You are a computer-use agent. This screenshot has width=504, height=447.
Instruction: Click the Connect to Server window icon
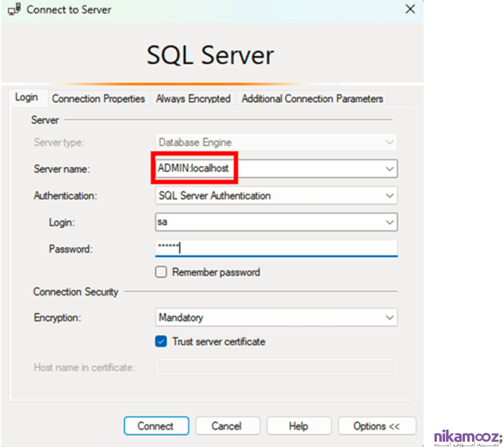pos(15,10)
